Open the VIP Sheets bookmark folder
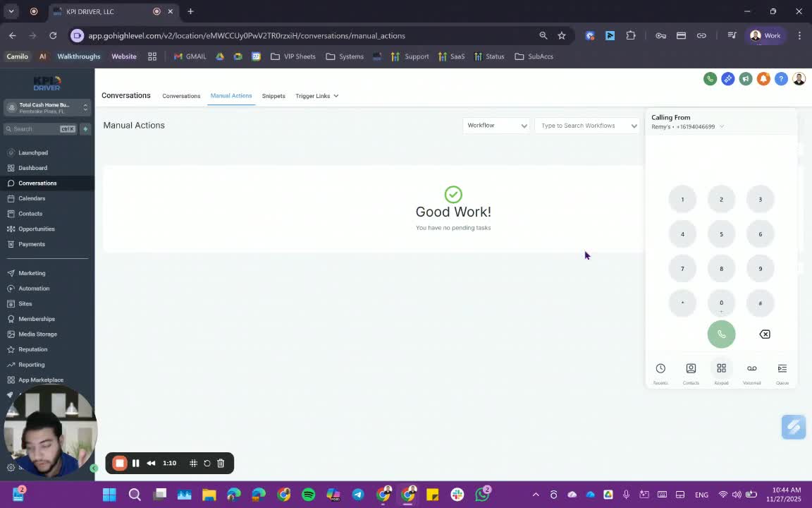 point(293,56)
